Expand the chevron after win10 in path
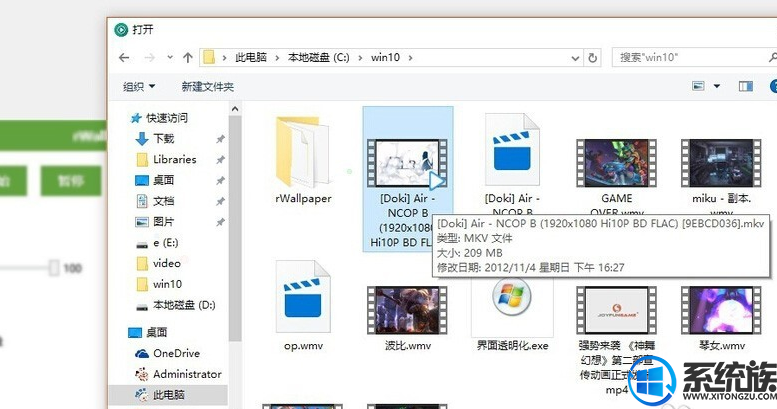This screenshot has height=409, width=777. point(410,58)
